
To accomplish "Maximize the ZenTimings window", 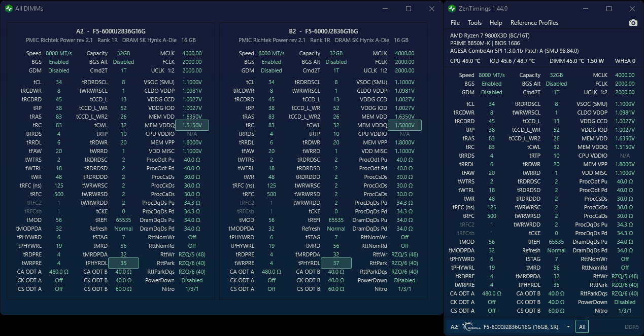I will [x=609, y=9].
